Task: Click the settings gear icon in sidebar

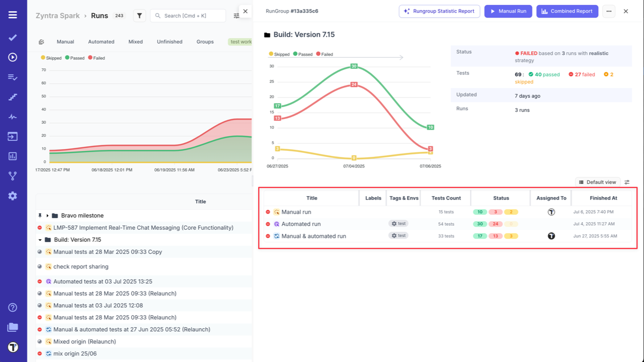Action: point(13,196)
